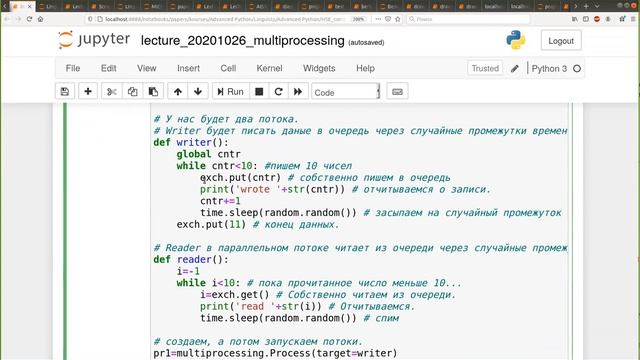The width and height of the screenshot is (640, 360).
Task: List all open tabs chevron
Action: [597, 6]
